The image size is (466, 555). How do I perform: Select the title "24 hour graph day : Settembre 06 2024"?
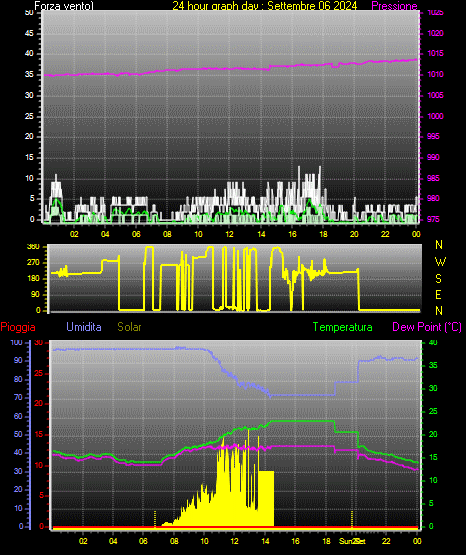(265, 6)
